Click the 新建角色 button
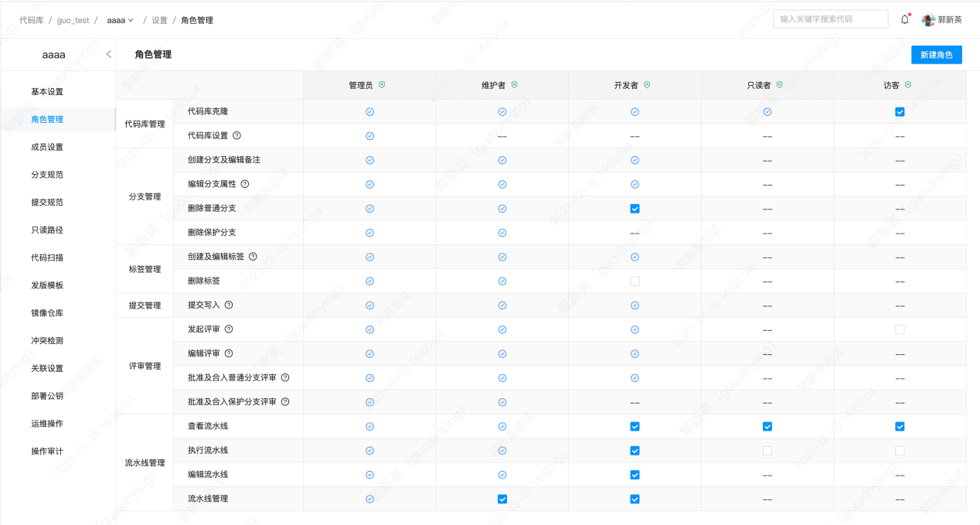This screenshot has height=525, width=980. click(x=936, y=54)
